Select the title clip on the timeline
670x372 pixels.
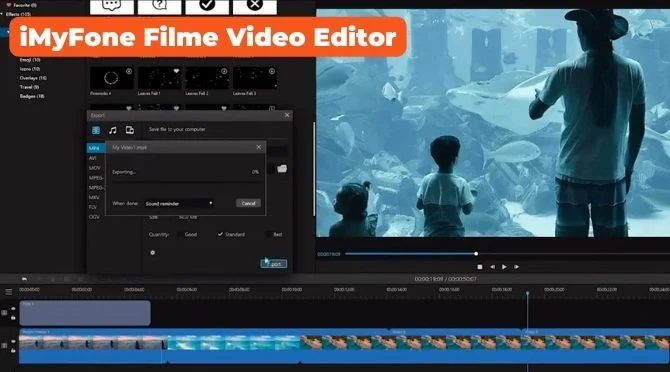(85, 313)
